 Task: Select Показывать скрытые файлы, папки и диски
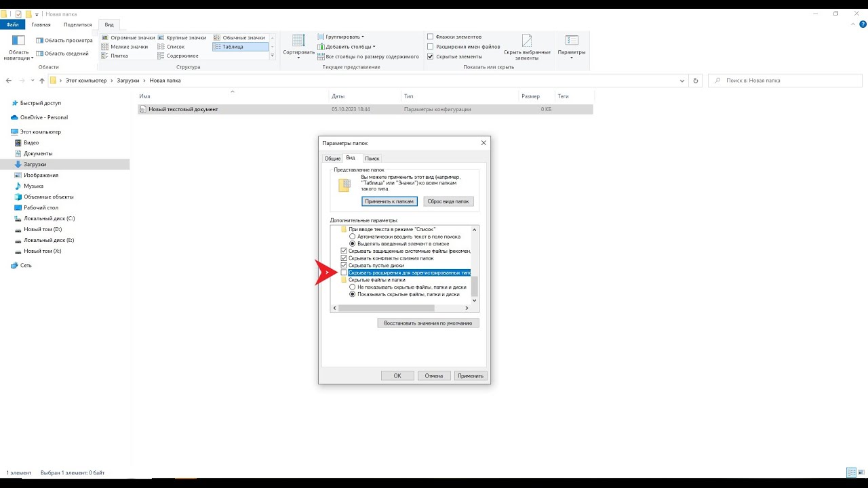point(352,294)
